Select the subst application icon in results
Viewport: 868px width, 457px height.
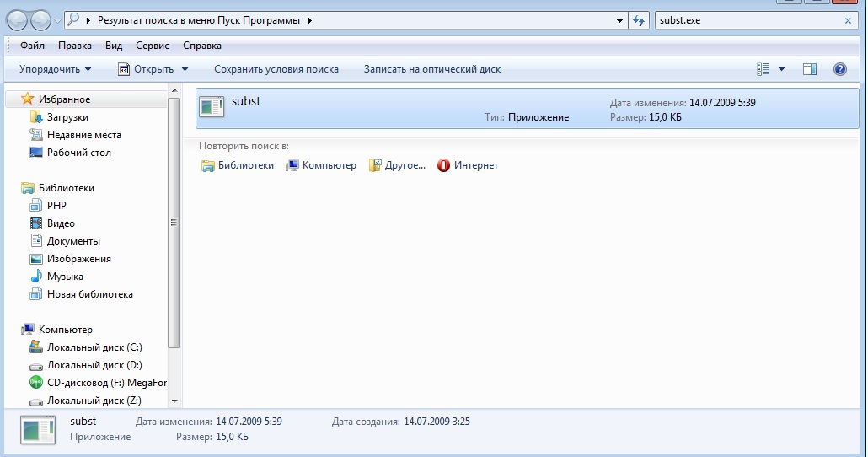tap(212, 107)
